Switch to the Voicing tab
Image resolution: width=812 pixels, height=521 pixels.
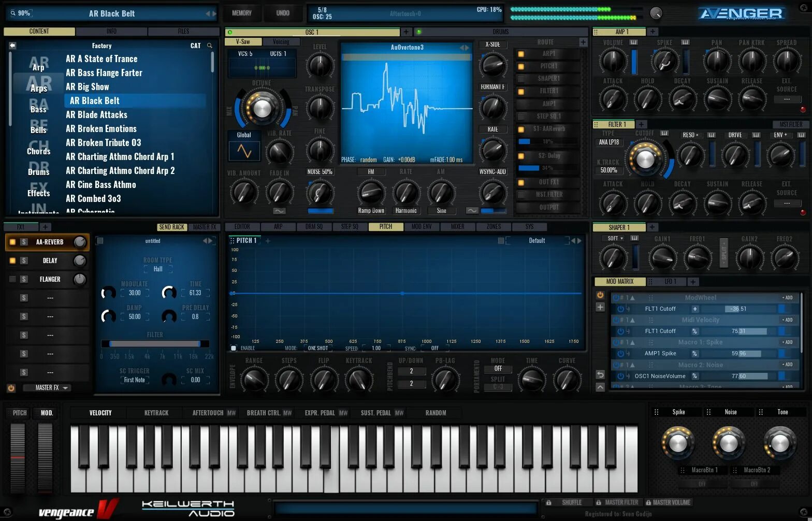pyautogui.click(x=281, y=42)
